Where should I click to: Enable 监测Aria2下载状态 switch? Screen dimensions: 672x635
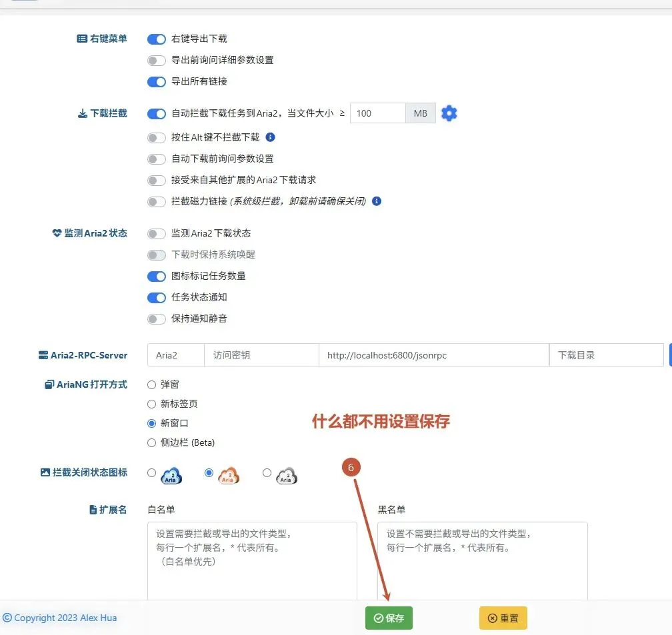pos(157,233)
